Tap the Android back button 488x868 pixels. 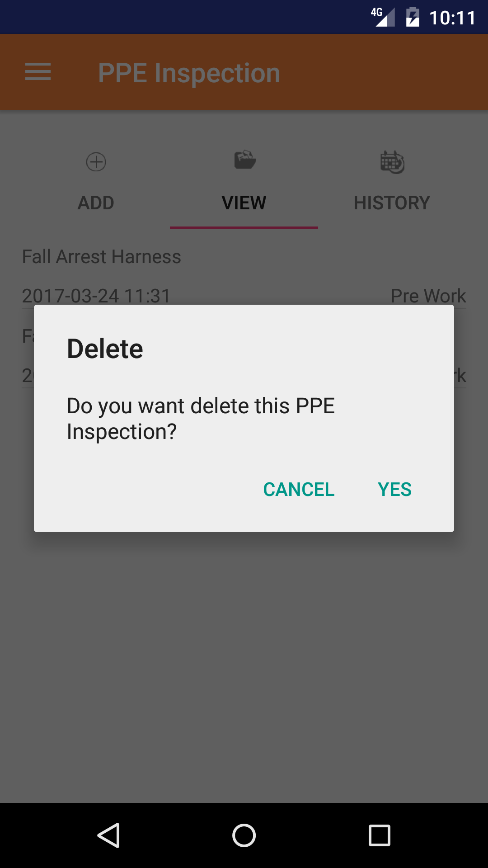[108, 835]
